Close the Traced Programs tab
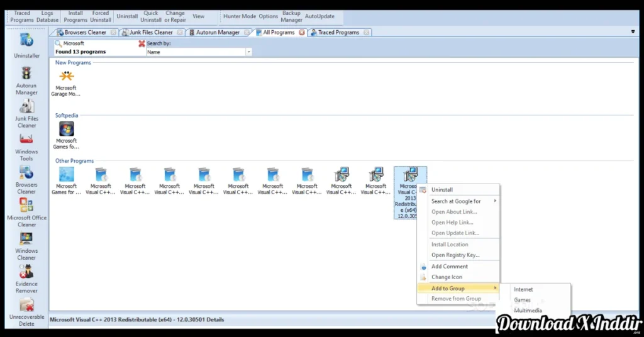Screen dimensions: 644x337 367,33
